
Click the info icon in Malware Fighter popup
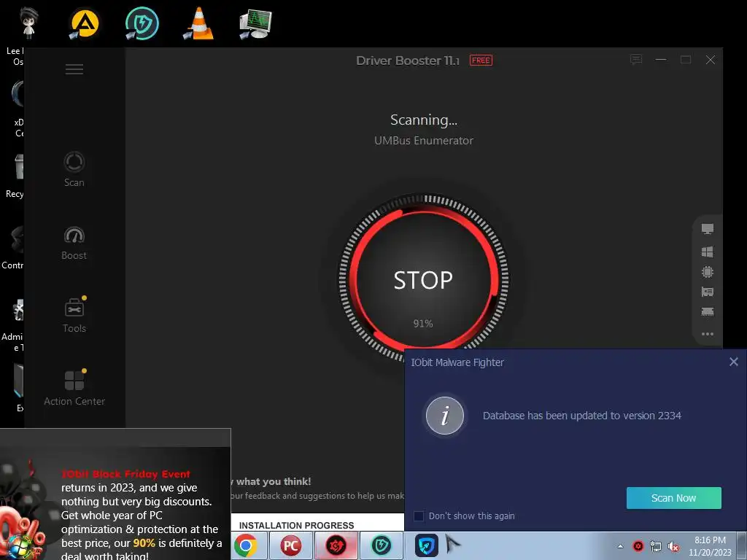(x=444, y=416)
